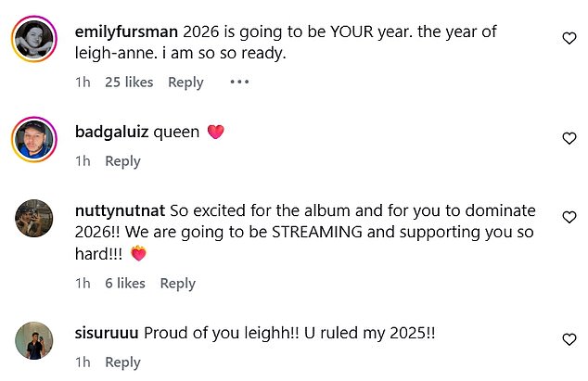This screenshot has width=588, height=381.
Task: Reply to sisuruuu's comment
Action: [x=122, y=362]
